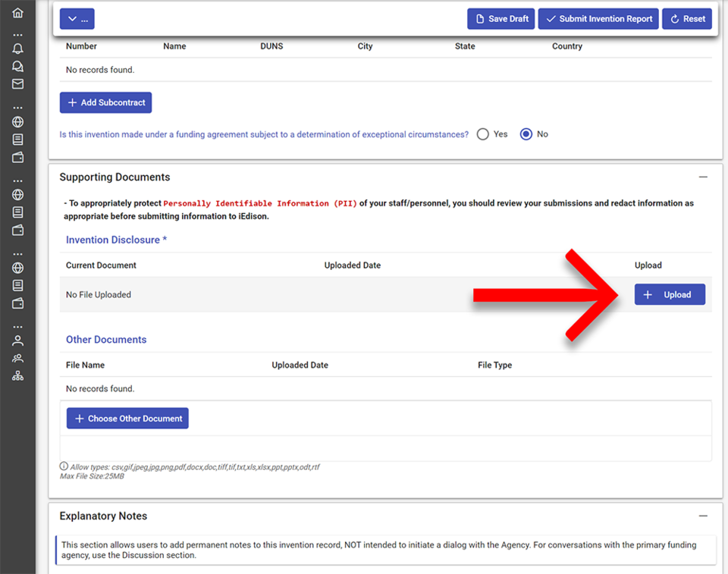Select the first globe icon in the sidebar
The image size is (728, 574).
[x=18, y=121]
